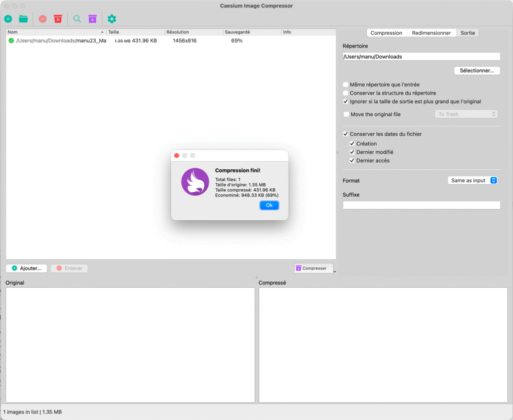513x420 pixels.
Task: Switch to the Redimensionner tab
Action: pos(431,33)
